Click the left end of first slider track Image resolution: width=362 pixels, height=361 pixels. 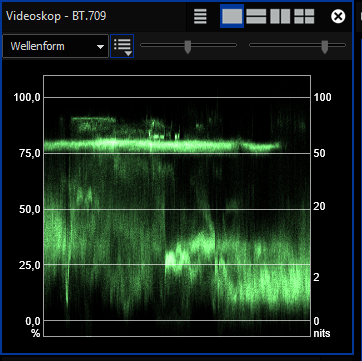pos(142,45)
